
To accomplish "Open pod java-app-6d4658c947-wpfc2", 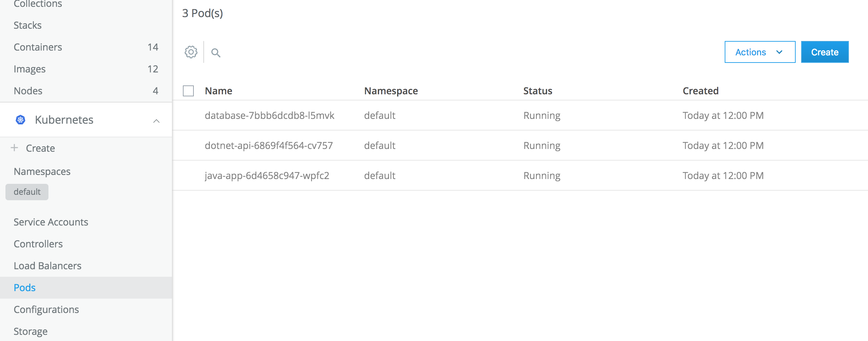I will (267, 176).
